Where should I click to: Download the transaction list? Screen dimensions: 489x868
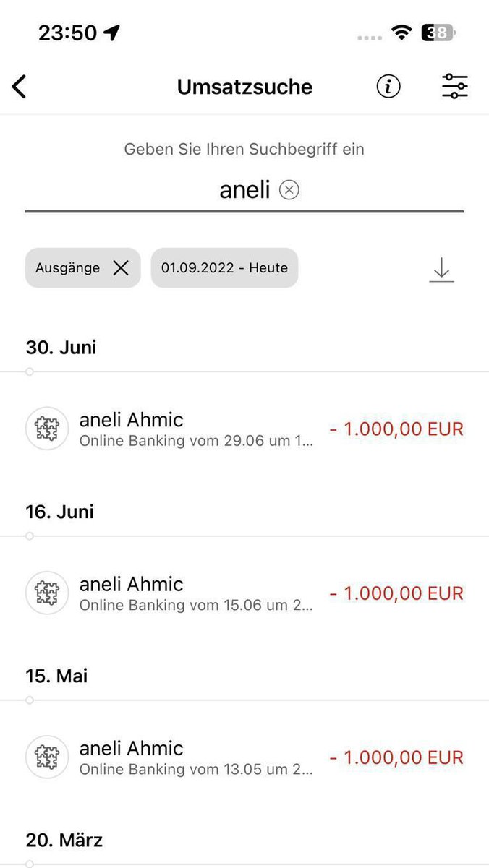[441, 269]
